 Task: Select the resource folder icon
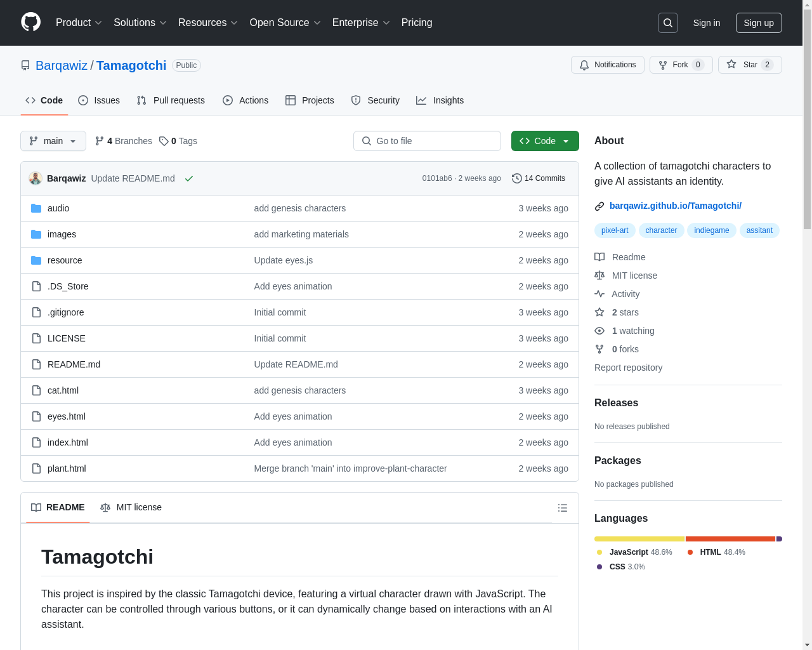[36, 260]
